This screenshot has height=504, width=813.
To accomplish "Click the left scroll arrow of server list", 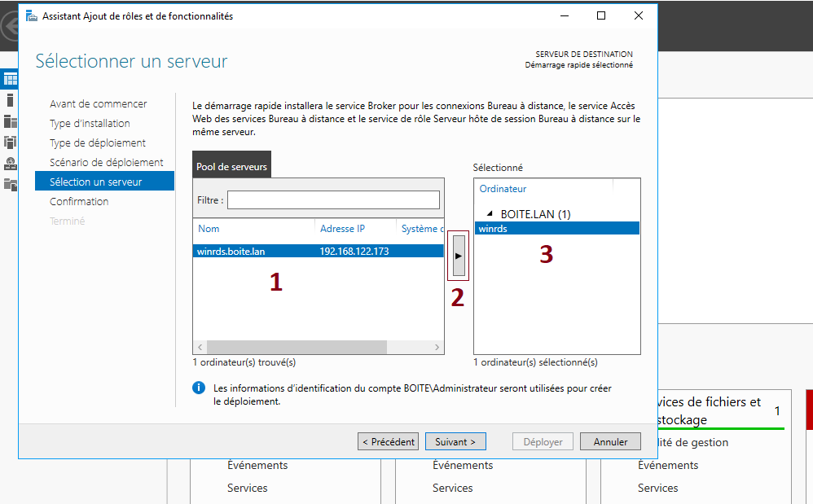I will [200, 347].
